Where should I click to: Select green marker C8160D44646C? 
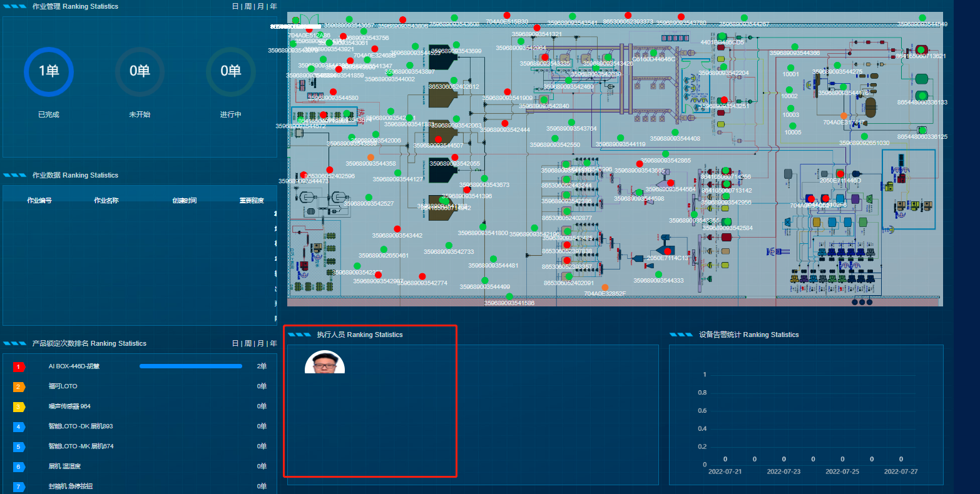(x=653, y=53)
